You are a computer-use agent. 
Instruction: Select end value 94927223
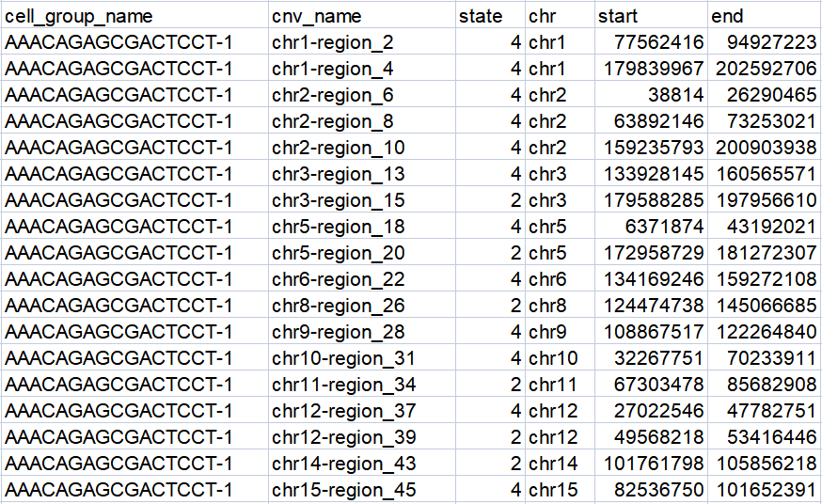765,41
